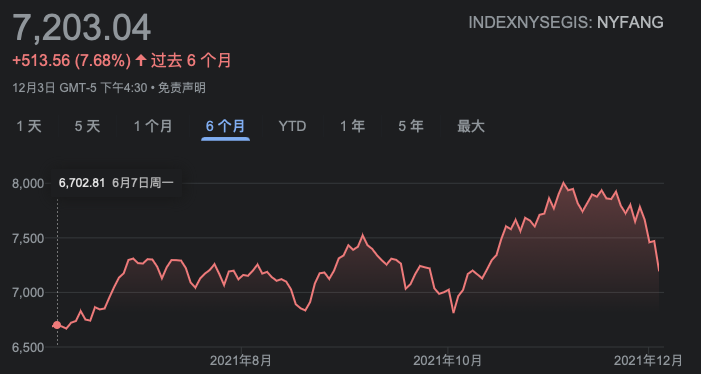The height and width of the screenshot is (374, 701).
Task: Click the 7,500 y-axis gridline label
Action: [28, 238]
